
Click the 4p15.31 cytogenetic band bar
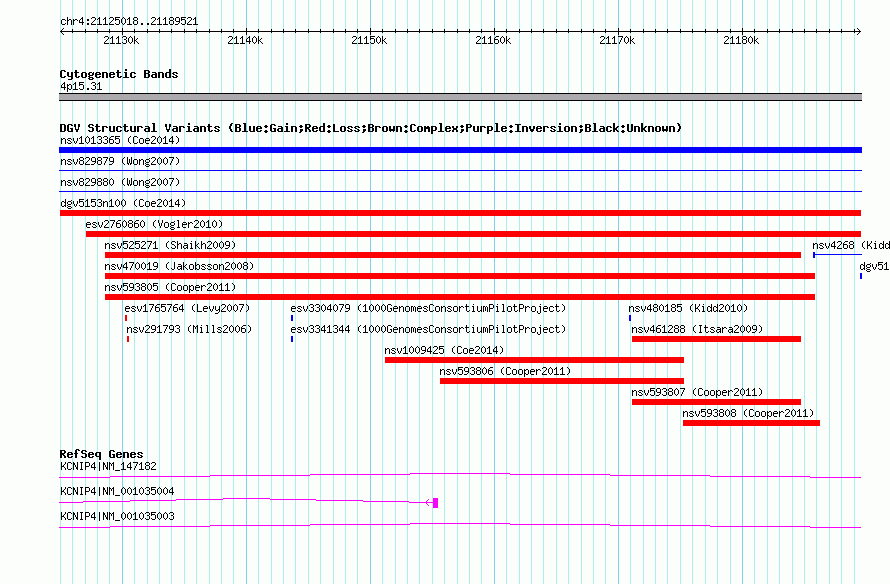pos(460,97)
